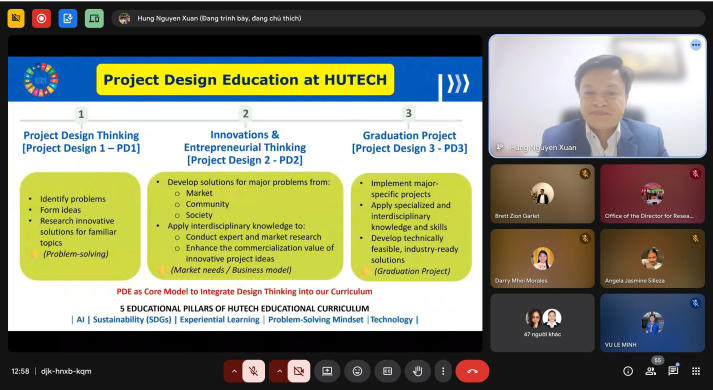713x390 pixels.
Task: Unmute the microphone in the call bar
Action: (254, 371)
